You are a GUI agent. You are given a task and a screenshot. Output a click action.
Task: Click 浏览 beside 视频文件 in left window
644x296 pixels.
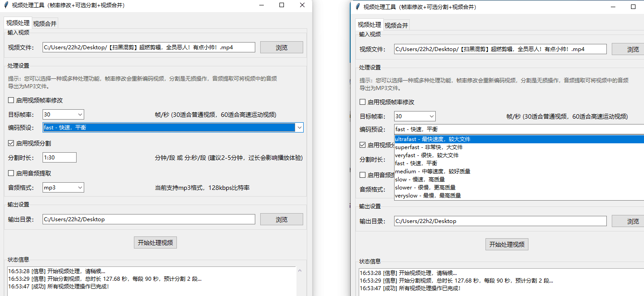(281, 47)
